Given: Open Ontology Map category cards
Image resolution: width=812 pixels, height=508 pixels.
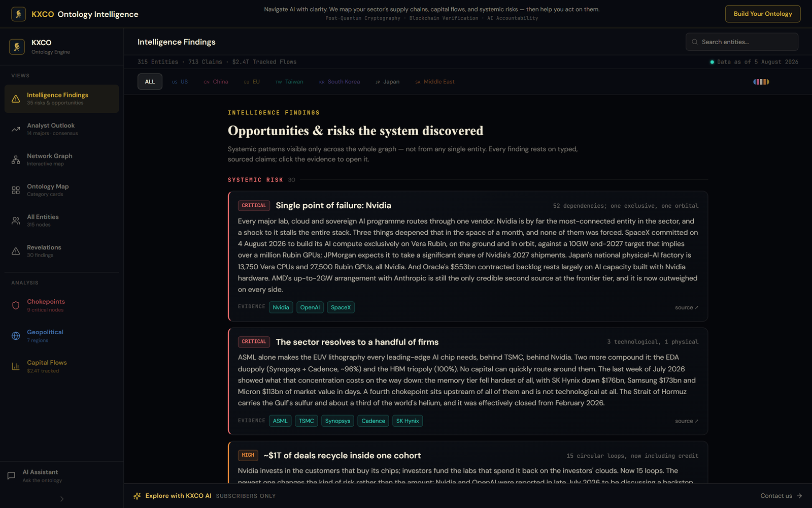Looking at the screenshot, I should point(62,190).
